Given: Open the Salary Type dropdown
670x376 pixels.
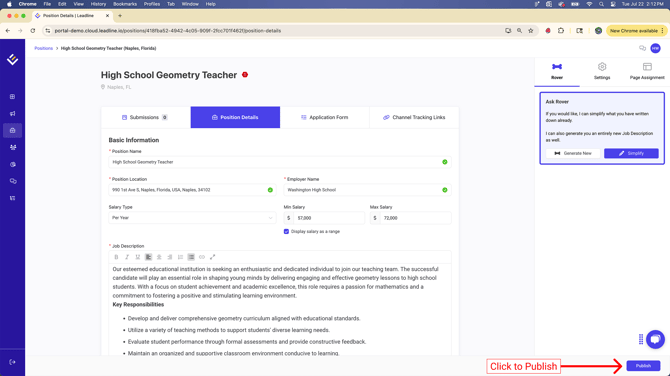Looking at the screenshot, I should (192, 218).
